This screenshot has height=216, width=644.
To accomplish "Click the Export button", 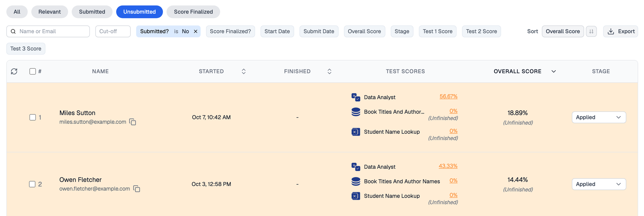I will (620, 31).
